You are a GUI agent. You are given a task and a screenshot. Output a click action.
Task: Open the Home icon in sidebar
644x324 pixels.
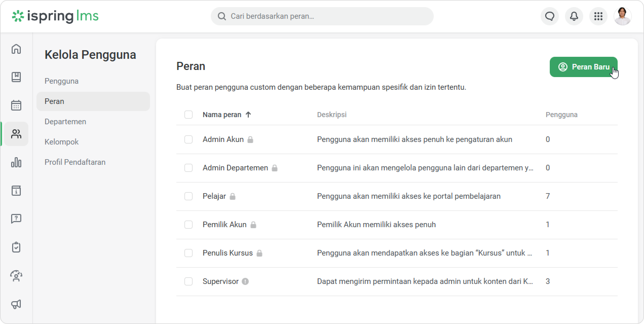[x=16, y=49]
